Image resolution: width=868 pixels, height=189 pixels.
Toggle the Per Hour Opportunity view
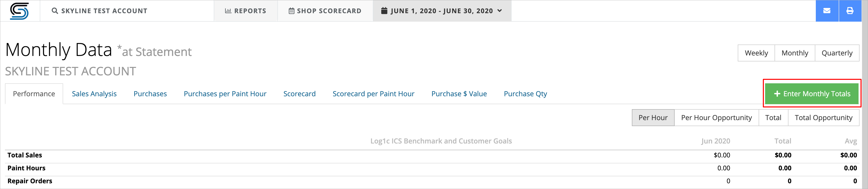pyautogui.click(x=716, y=118)
